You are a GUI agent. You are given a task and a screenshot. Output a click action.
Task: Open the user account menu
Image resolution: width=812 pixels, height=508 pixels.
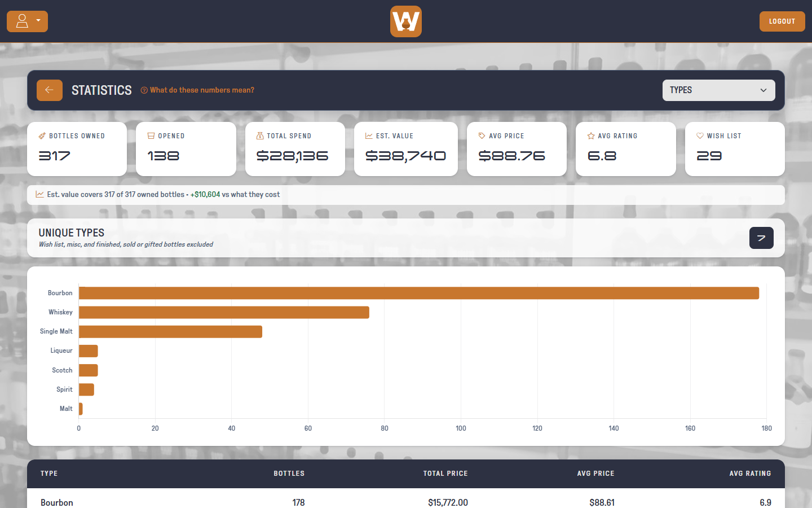[x=27, y=21]
